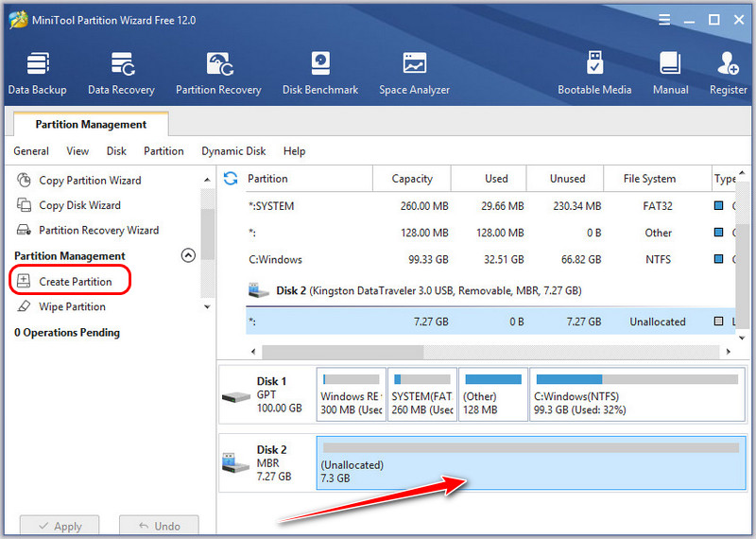Viewport: 756px width, 539px height.
Task: Click the horizontal scrollbar thumb of partition list
Action: pos(343,352)
